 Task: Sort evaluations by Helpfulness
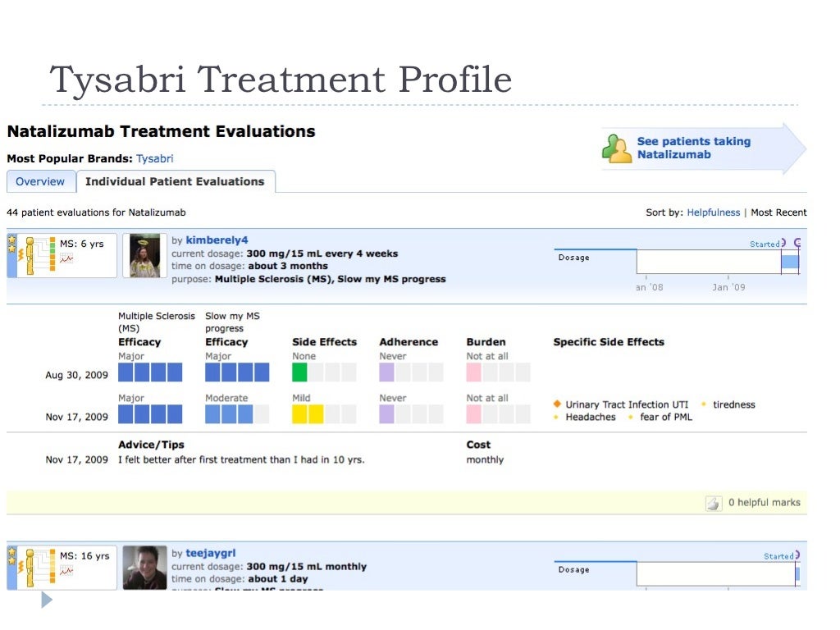click(x=713, y=212)
